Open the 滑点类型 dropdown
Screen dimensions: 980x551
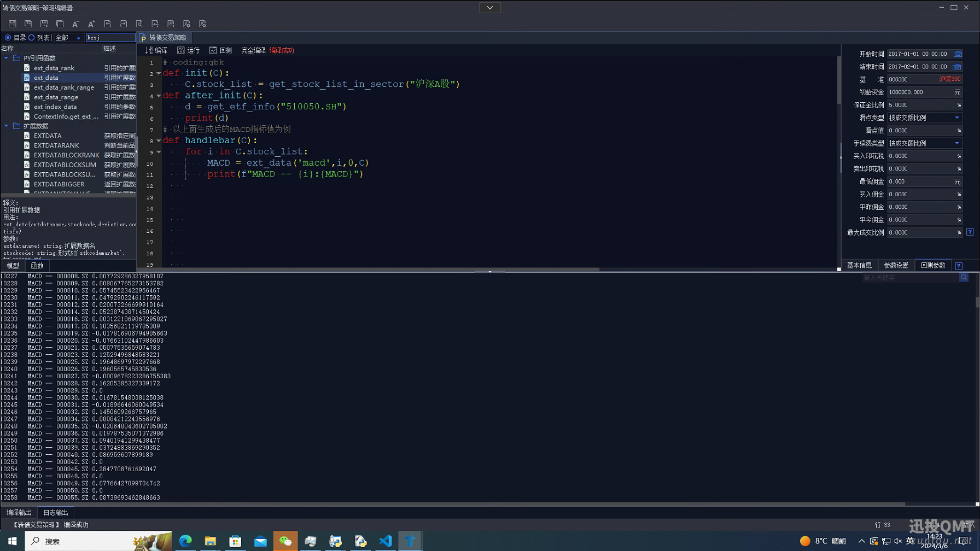tap(924, 118)
